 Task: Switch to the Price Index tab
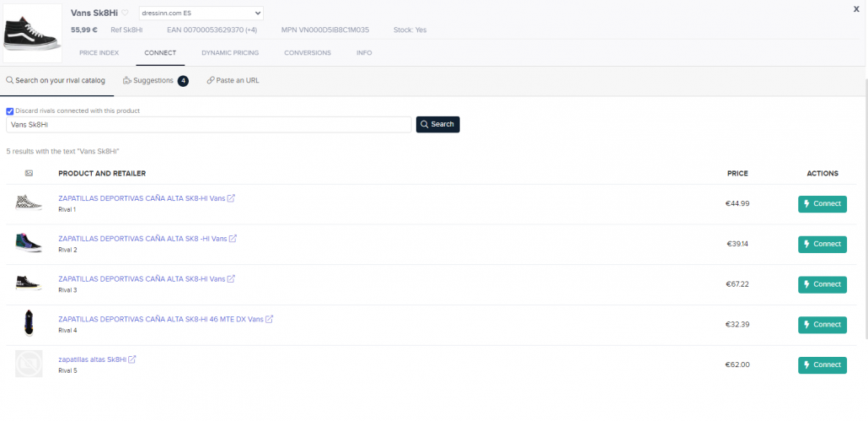(99, 53)
